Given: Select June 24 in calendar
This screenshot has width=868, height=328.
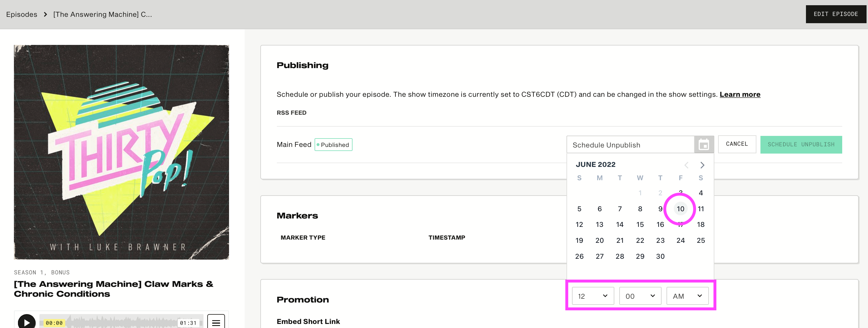Looking at the screenshot, I should (680, 240).
